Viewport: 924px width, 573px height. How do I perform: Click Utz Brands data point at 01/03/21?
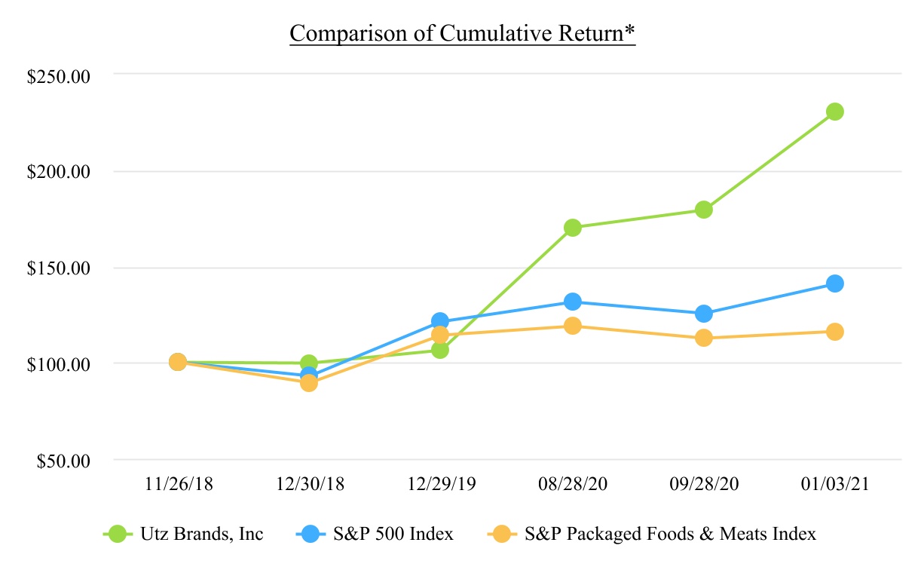tap(835, 112)
